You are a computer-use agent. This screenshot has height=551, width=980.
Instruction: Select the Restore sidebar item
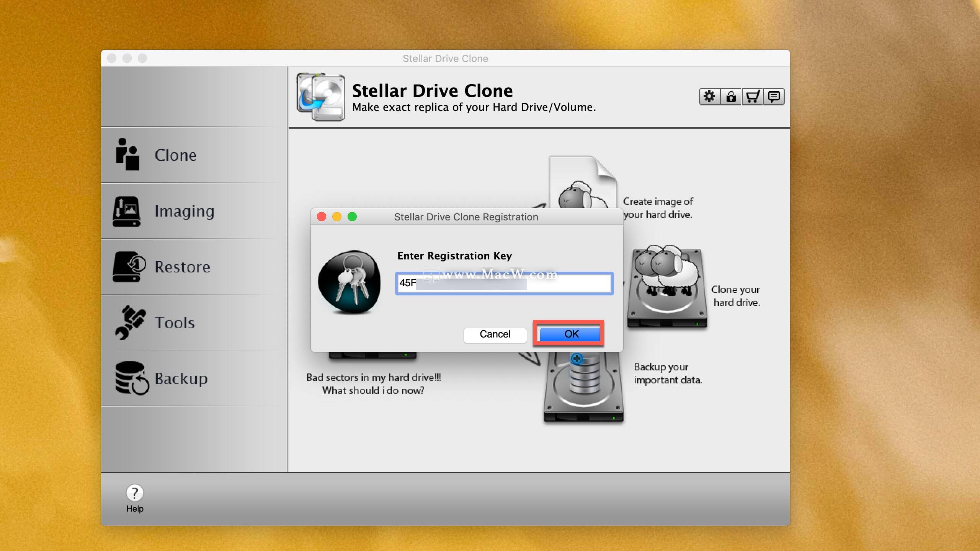point(194,267)
